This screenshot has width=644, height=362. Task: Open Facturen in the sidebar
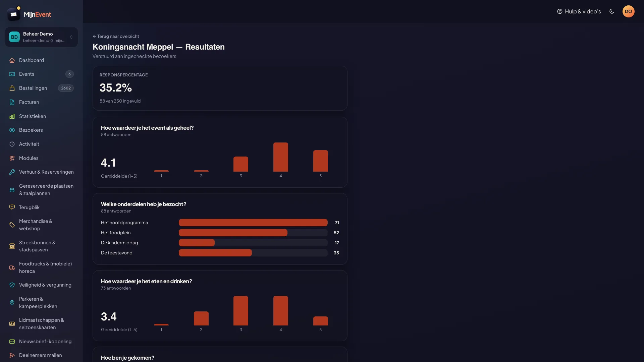coord(41,102)
